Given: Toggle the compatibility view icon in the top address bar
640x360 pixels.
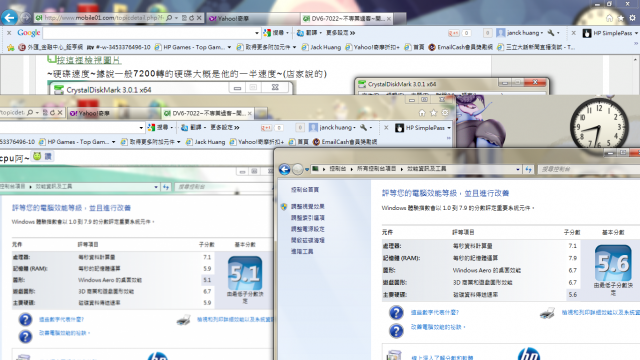Looking at the screenshot, I should [184, 18].
